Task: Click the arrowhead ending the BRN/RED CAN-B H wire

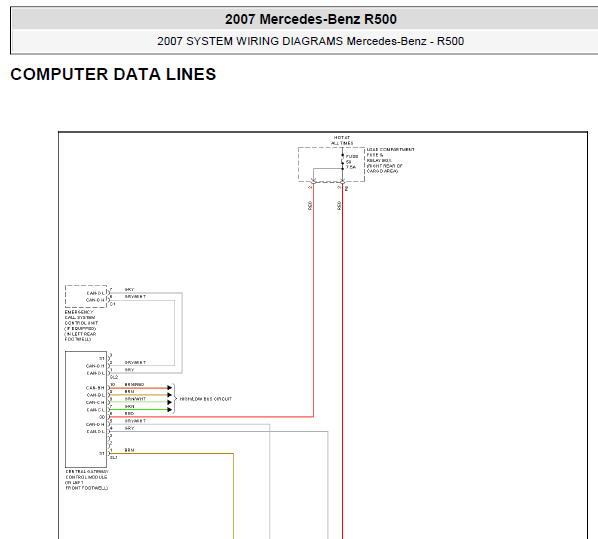Action: coord(170,388)
